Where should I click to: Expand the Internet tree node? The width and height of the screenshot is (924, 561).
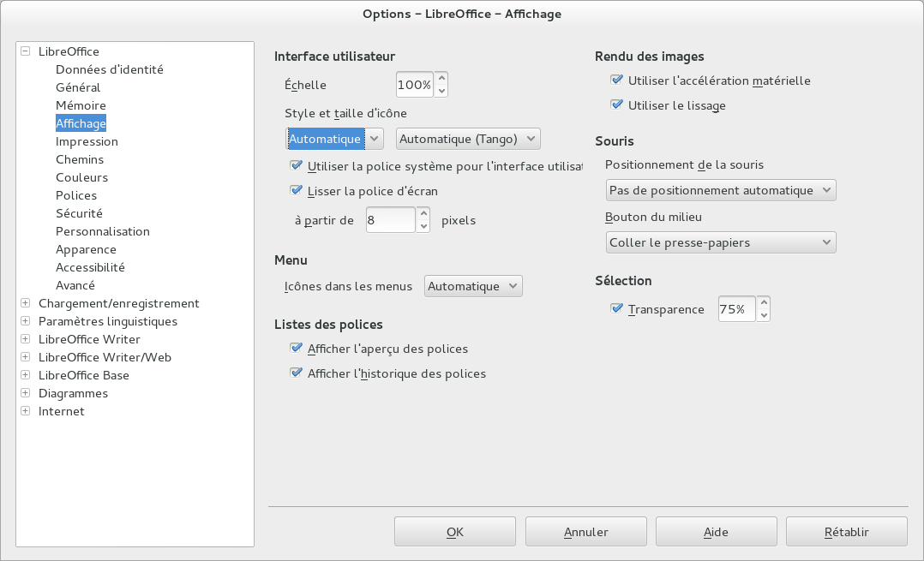point(26,411)
